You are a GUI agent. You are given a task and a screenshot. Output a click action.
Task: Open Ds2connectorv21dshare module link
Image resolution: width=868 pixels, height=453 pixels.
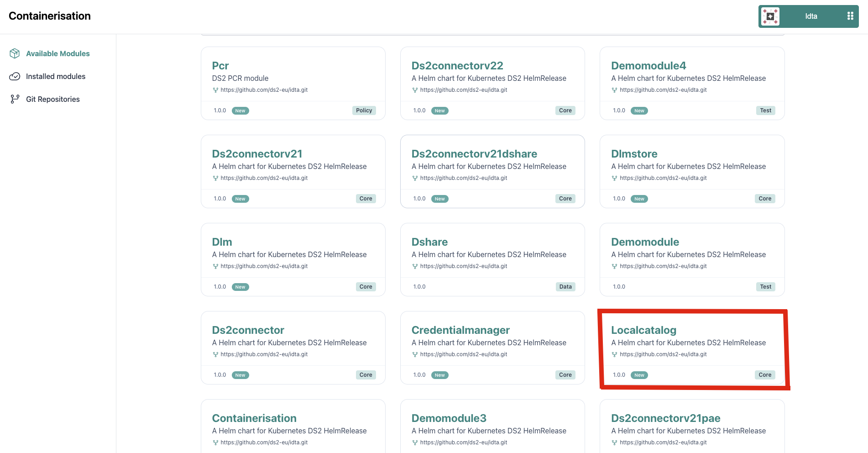point(474,154)
